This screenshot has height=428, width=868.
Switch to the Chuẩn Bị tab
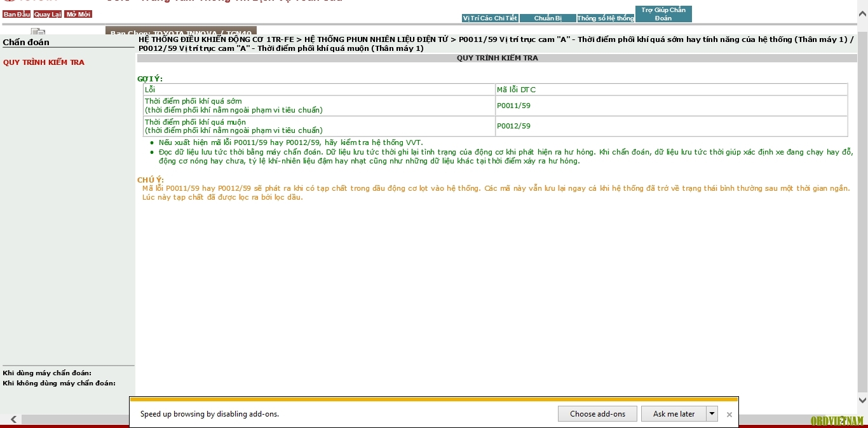(548, 18)
